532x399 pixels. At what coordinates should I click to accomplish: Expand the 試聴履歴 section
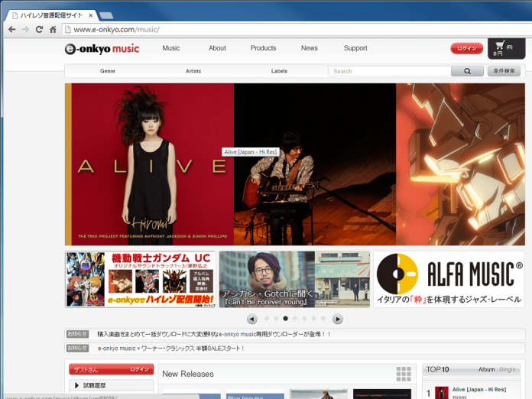(111, 385)
